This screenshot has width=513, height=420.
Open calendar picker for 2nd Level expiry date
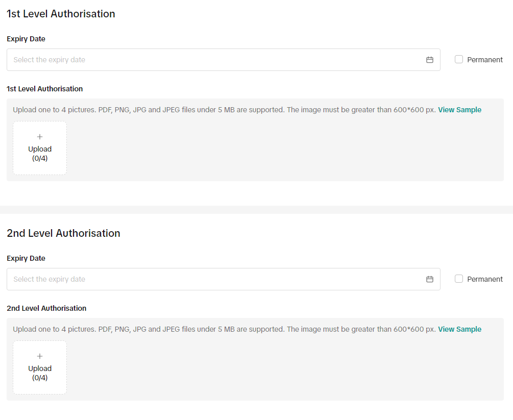pyautogui.click(x=430, y=279)
